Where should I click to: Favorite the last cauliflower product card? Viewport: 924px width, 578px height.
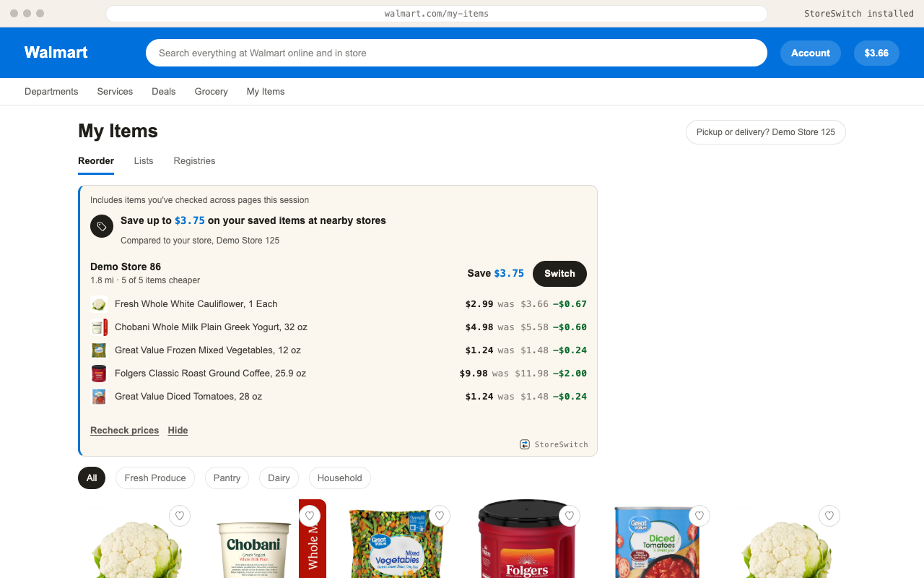829,516
